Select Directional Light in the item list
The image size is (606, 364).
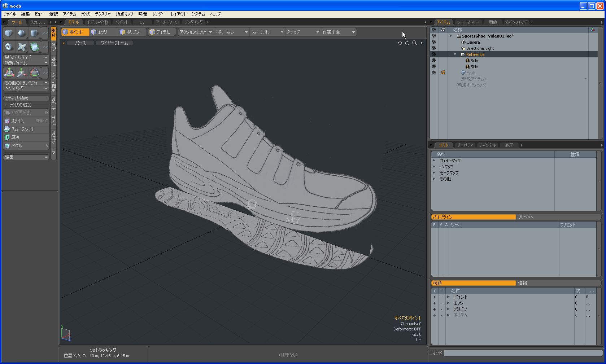480,48
